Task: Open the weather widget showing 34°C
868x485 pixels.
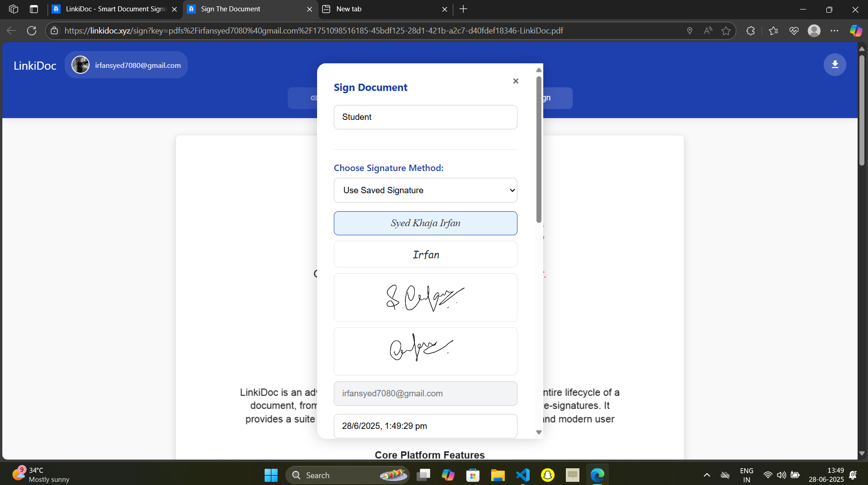Action: coord(41,475)
